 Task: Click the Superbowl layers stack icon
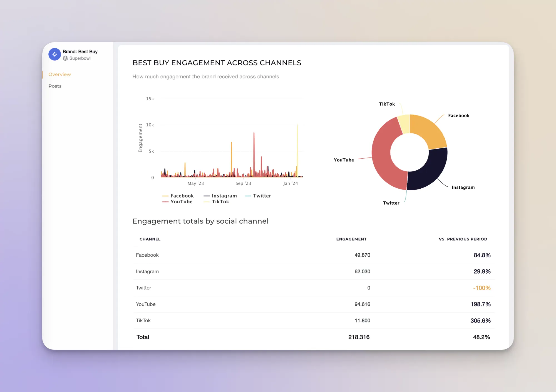(65, 58)
